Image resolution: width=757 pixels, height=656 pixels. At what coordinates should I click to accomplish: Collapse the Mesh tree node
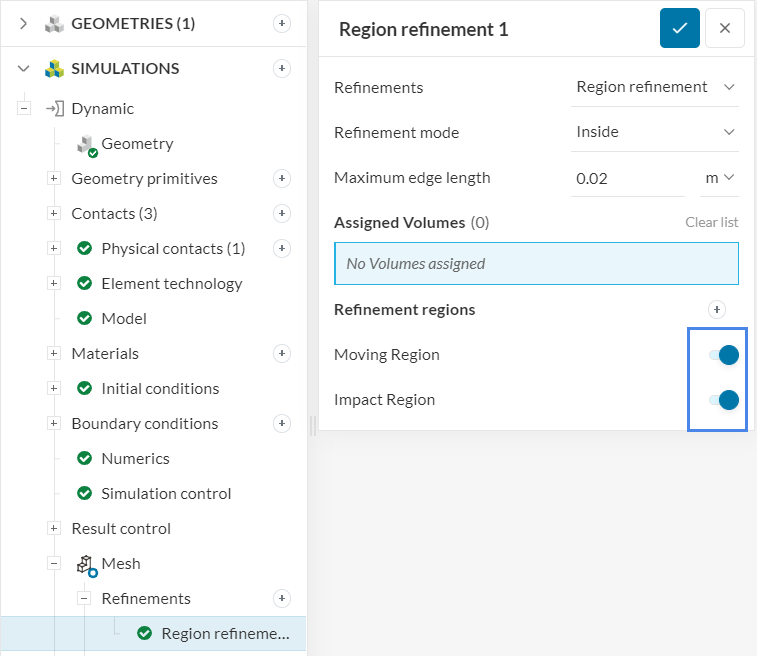pos(54,563)
